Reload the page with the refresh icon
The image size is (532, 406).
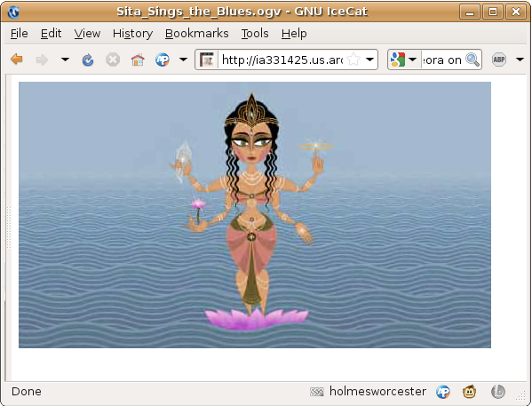(88, 60)
